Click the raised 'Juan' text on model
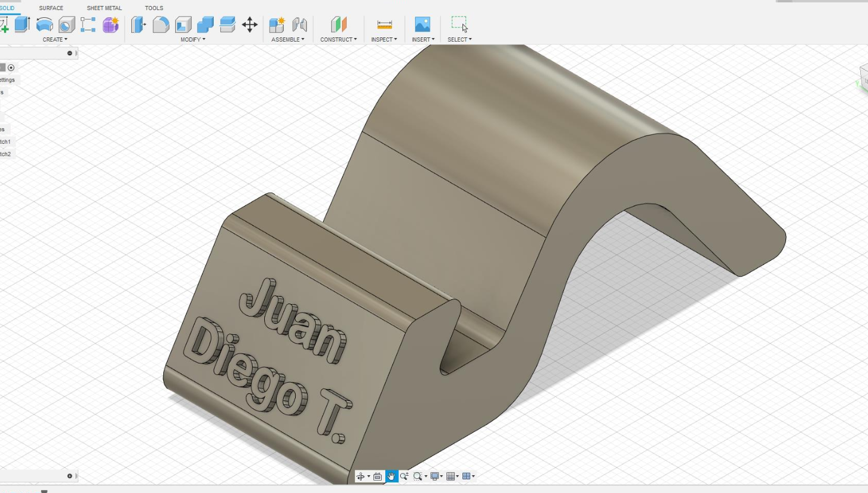The image size is (868, 493). pyautogui.click(x=292, y=320)
